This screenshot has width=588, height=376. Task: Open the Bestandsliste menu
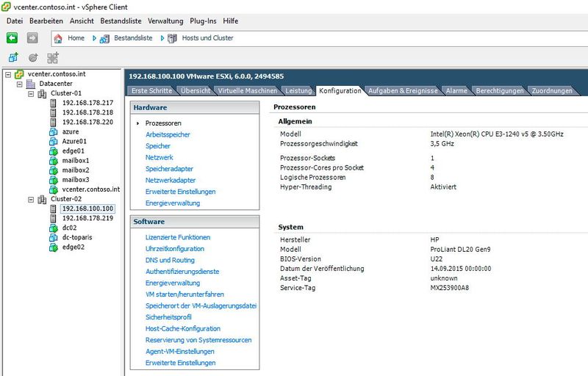(121, 21)
